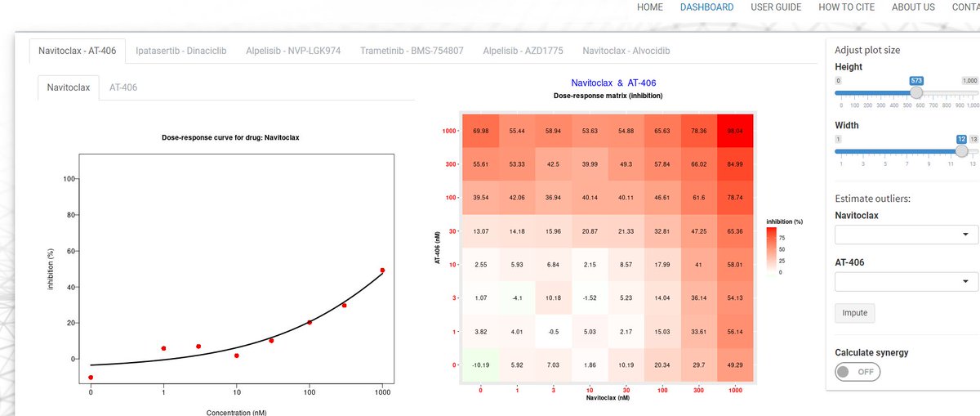Click the 78.74 matrix cell
This screenshot has width=980, height=416.
(737, 198)
